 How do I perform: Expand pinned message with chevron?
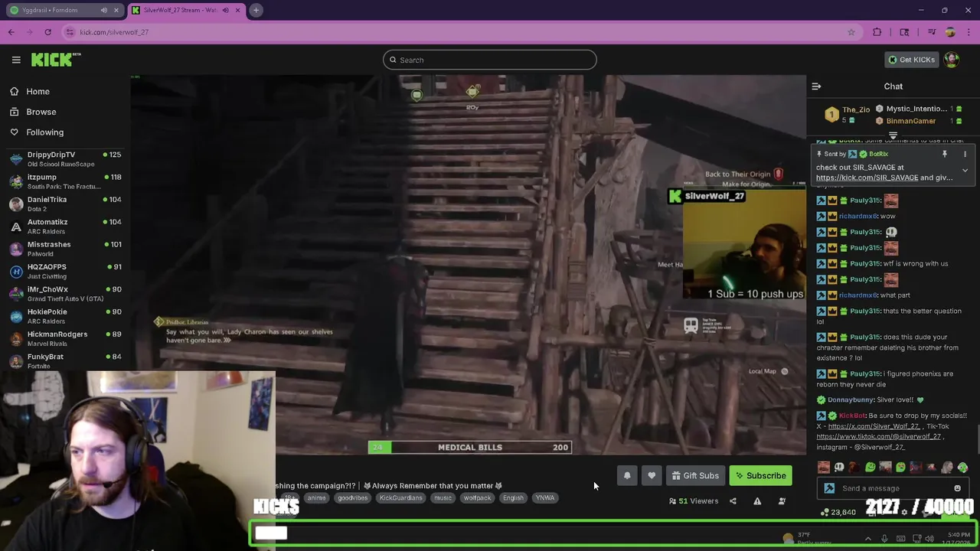coord(965,171)
